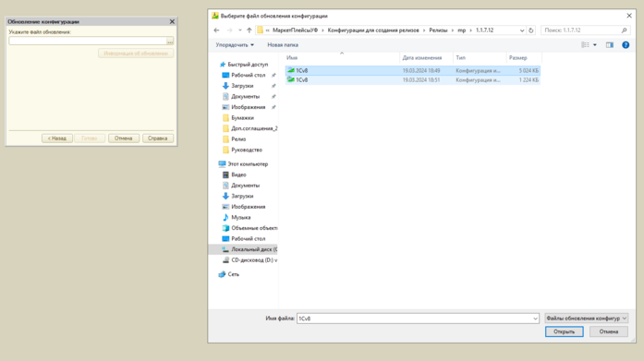
Task: Open Рабочий стол under Этот компьютер
Action: [x=248, y=239]
